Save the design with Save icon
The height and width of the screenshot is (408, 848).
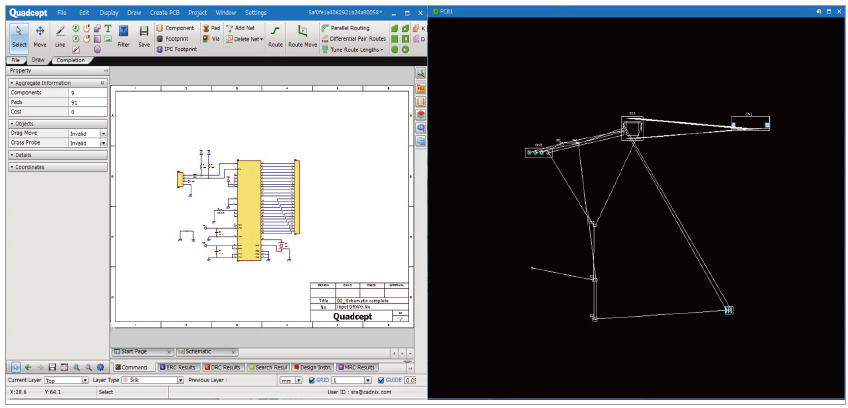pyautogui.click(x=145, y=36)
